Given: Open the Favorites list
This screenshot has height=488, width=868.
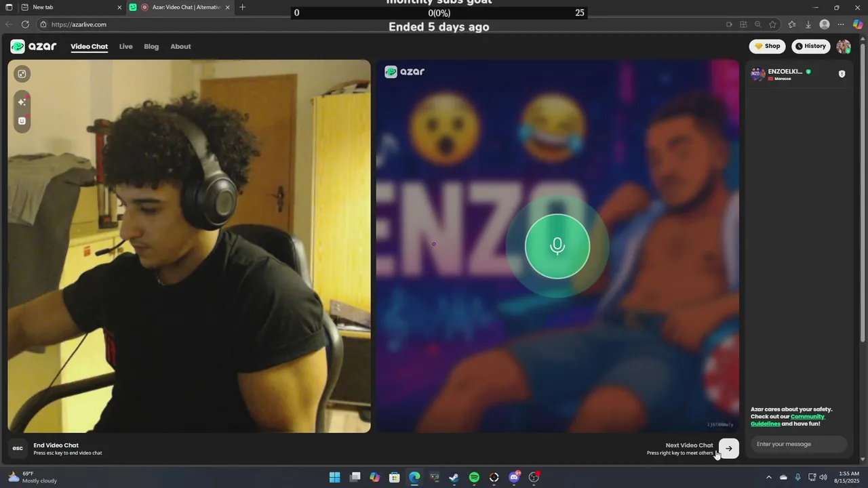Looking at the screenshot, I should (x=792, y=24).
